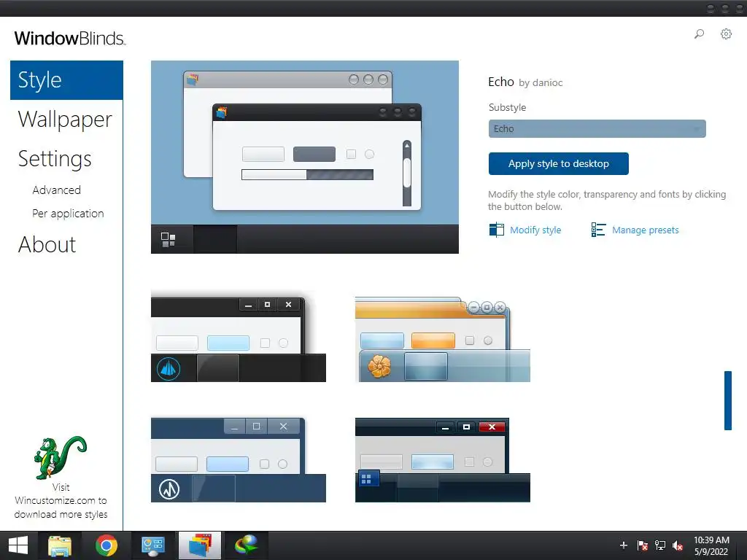Click the checkbox in Echo preview window
The image size is (747, 560).
tap(351, 155)
